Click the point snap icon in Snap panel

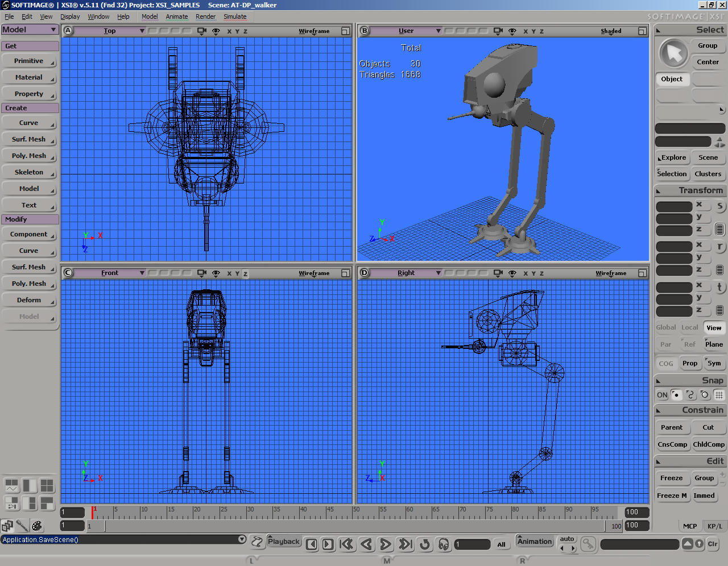(676, 395)
